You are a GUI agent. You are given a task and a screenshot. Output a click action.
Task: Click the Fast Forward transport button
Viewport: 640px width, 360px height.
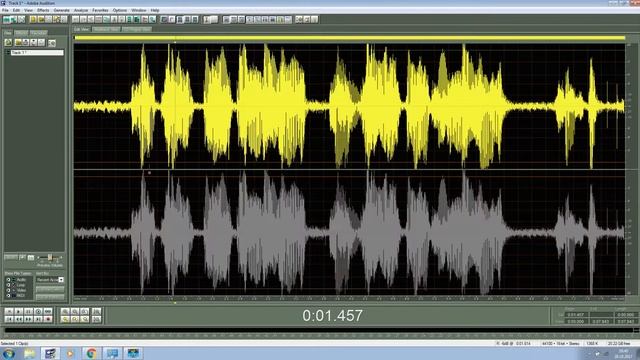coord(28,319)
